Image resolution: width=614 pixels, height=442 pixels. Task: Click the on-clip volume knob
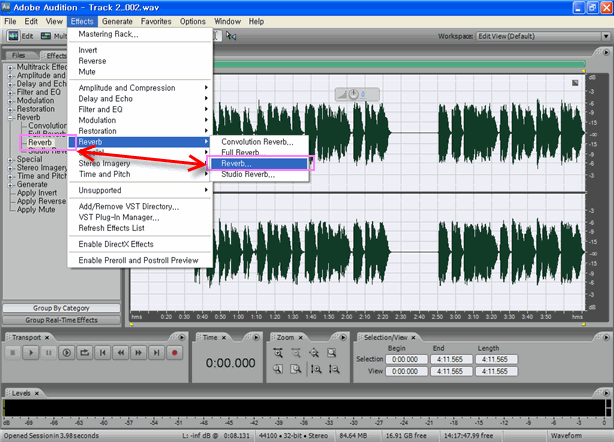click(353, 94)
